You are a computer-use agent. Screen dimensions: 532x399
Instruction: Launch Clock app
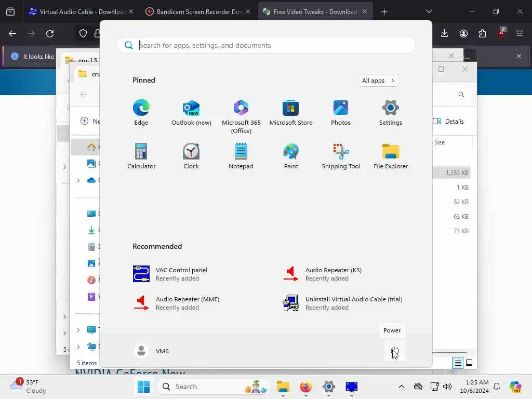pos(191,156)
